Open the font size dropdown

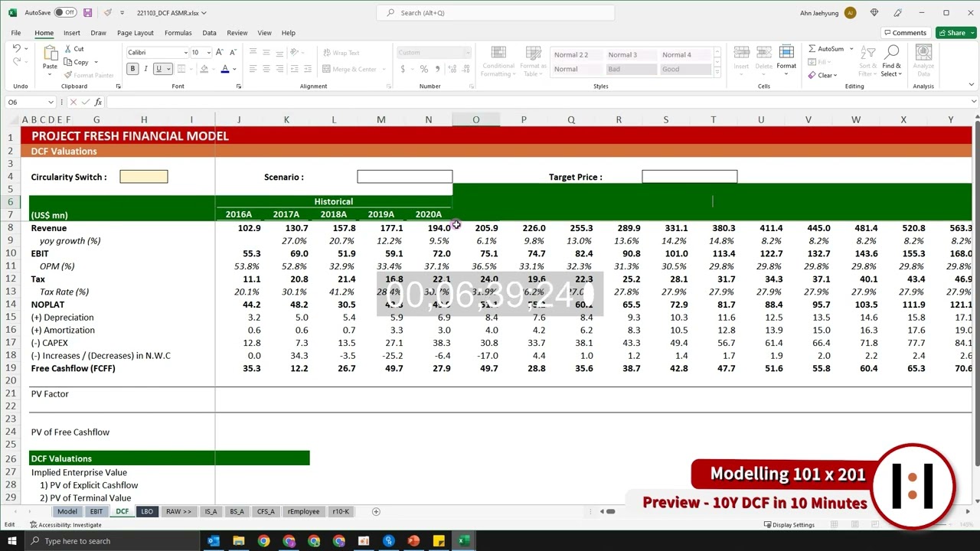[208, 53]
